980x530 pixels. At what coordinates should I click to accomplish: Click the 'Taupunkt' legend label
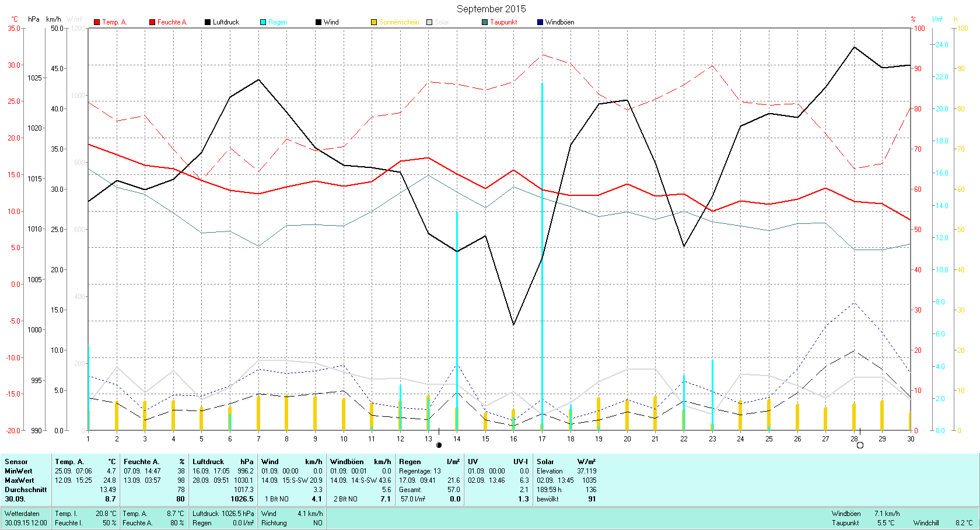[x=503, y=22]
